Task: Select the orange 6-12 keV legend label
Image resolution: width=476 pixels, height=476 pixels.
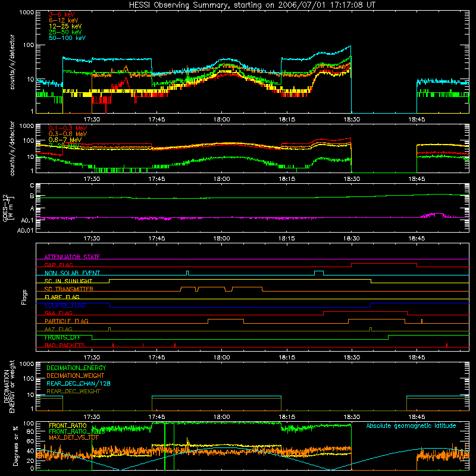Action: 63,20
